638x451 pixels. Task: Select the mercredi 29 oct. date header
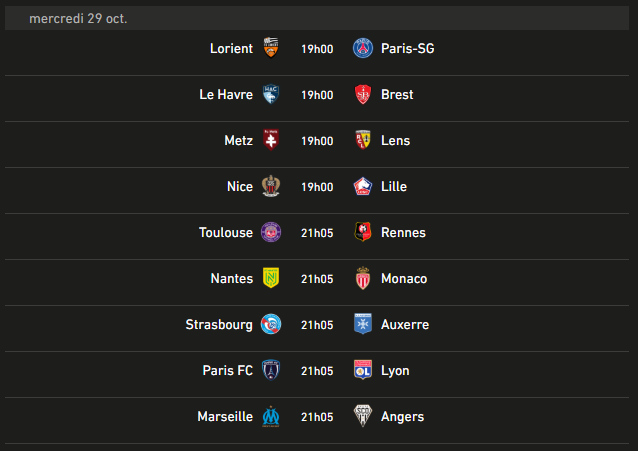[78, 19]
